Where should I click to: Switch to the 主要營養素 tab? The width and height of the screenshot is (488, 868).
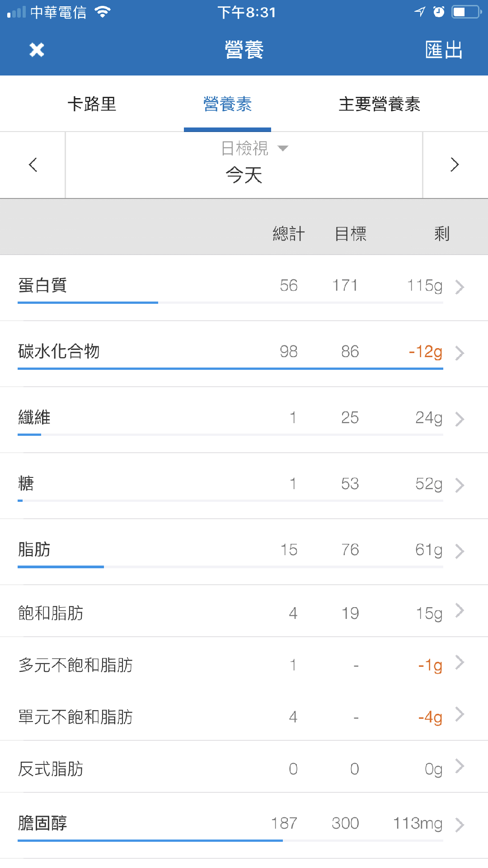380,104
